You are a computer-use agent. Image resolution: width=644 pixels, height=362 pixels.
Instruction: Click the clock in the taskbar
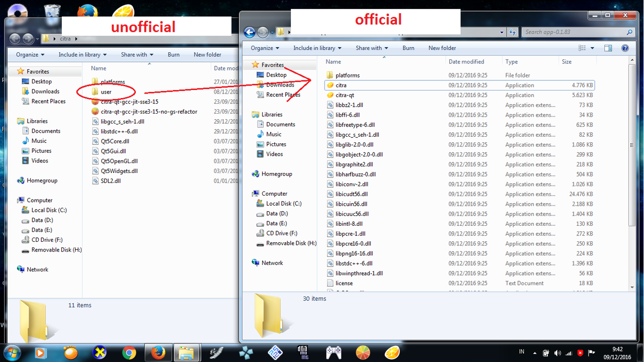(617, 353)
